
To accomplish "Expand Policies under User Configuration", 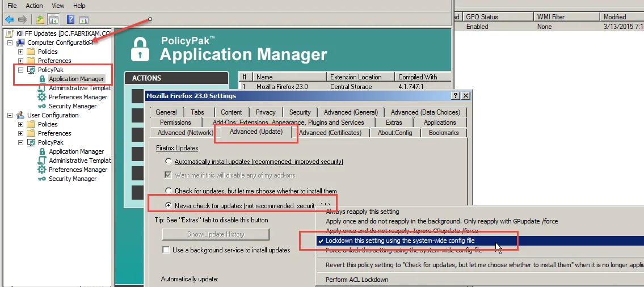I will (x=20, y=124).
